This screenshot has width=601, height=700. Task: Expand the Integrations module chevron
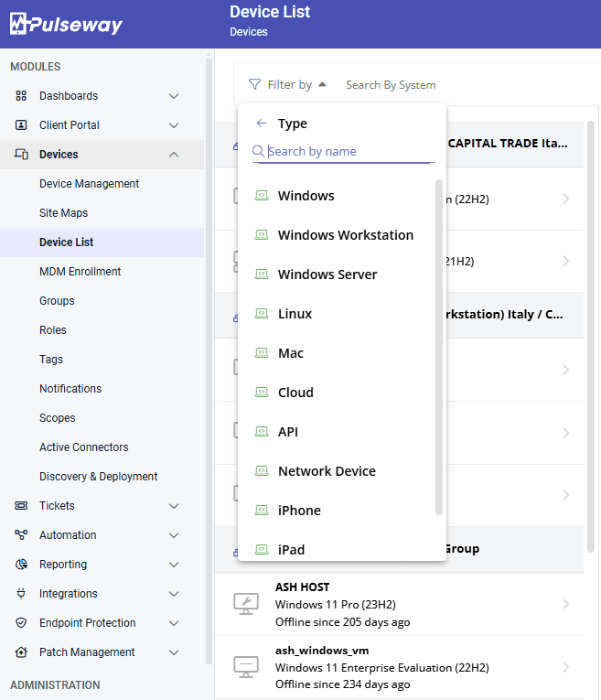[174, 594]
